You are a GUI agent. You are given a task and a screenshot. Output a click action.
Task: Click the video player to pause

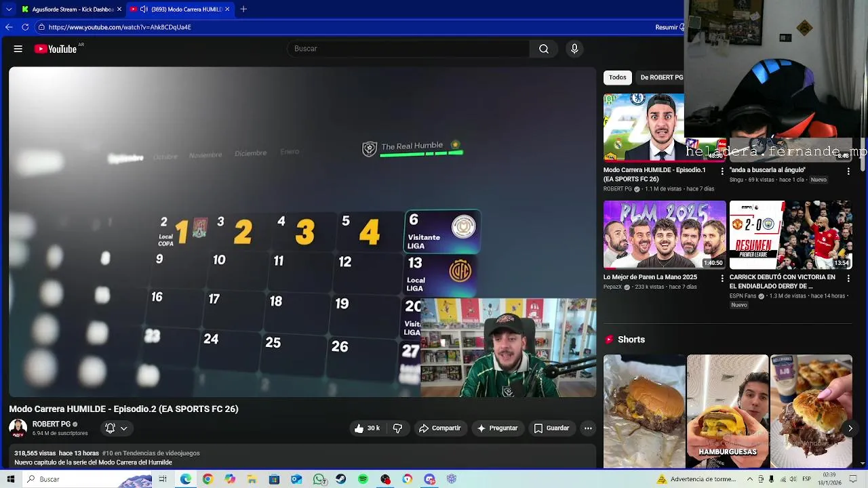[x=302, y=232]
